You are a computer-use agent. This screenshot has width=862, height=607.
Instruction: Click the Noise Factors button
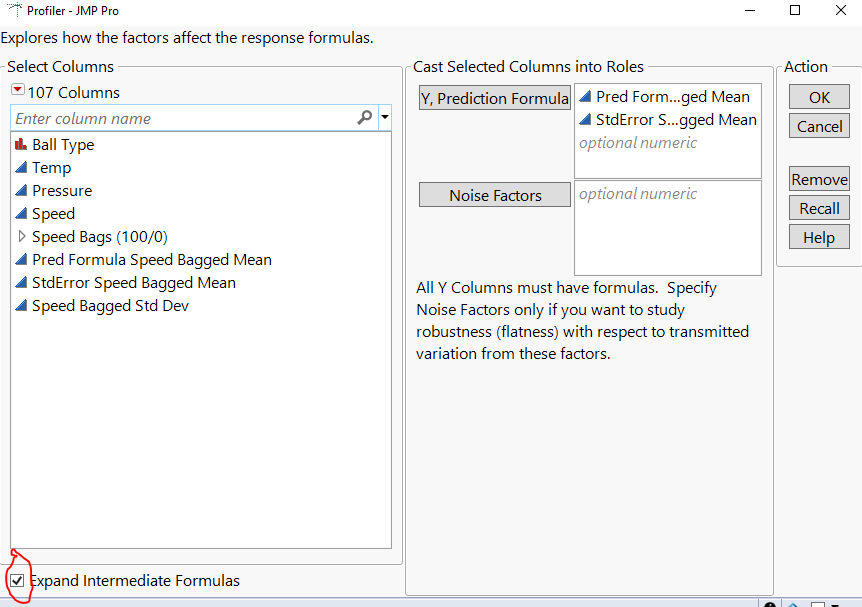(x=495, y=195)
